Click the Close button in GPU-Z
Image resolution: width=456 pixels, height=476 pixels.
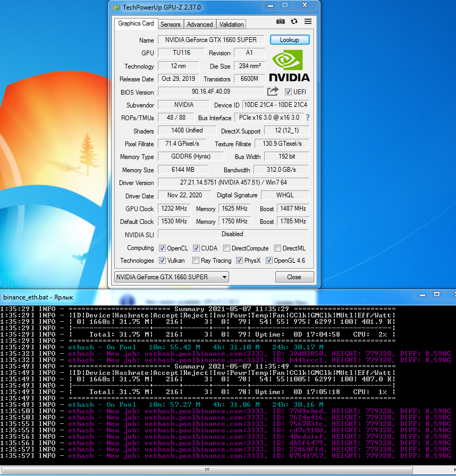click(x=294, y=277)
